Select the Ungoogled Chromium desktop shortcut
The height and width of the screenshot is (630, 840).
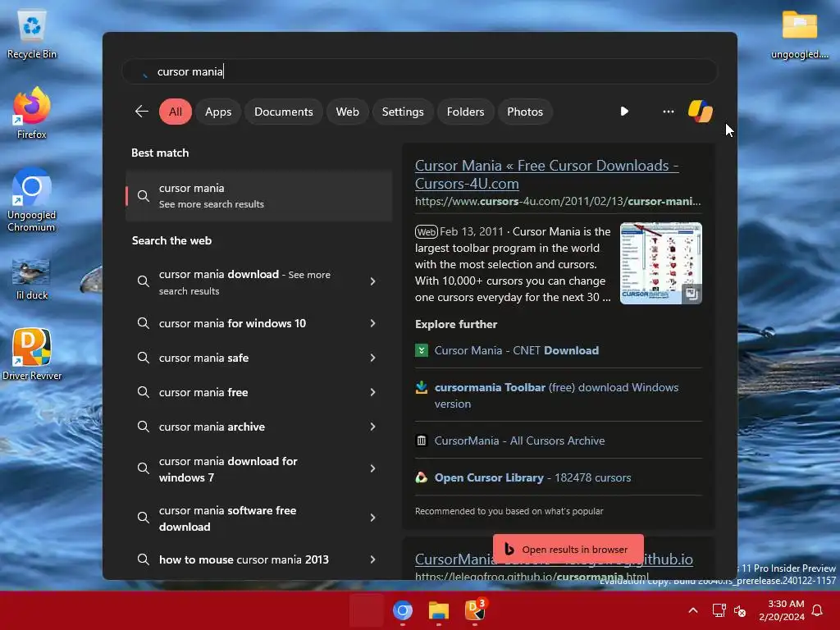[32, 200]
